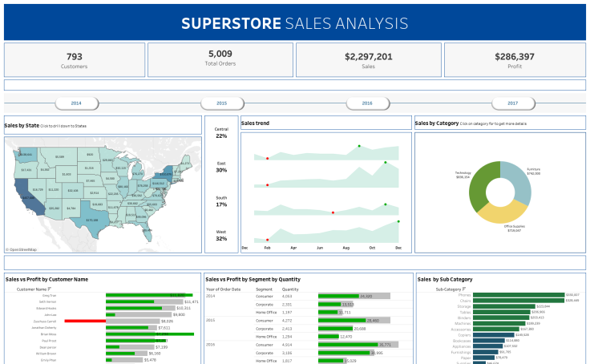590x364 pixels.
Task: Click the Jonathan Doherty $7,611 bar
Action: click(131, 327)
